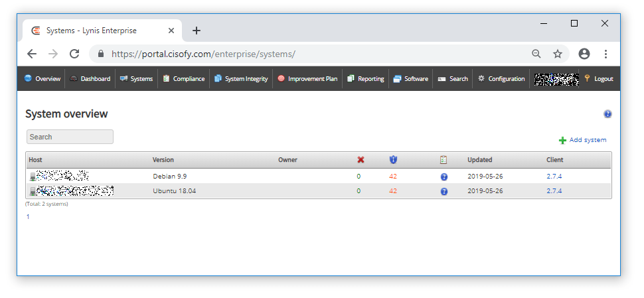The image size is (644, 298).
Task: Click into the Search systems field
Action: (70, 137)
